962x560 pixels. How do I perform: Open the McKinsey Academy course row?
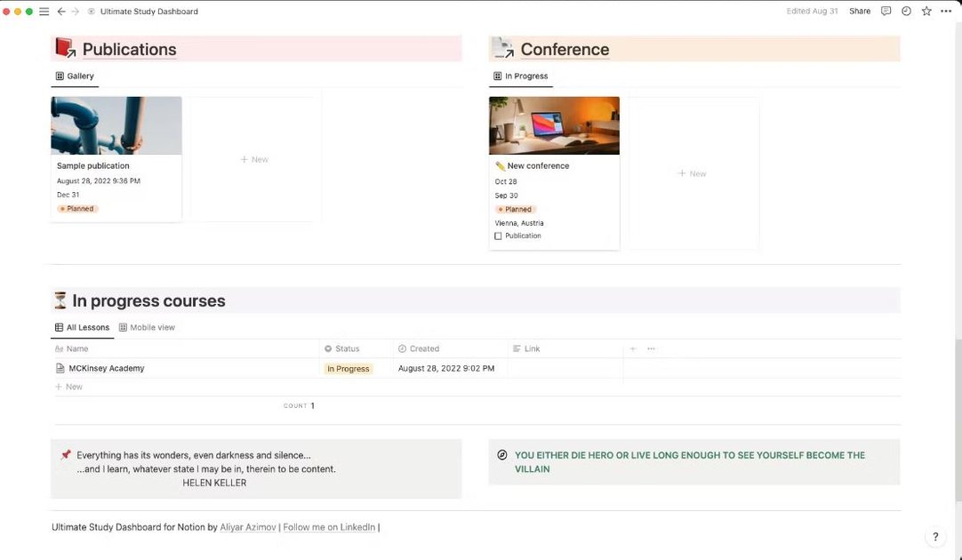tap(106, 368)
